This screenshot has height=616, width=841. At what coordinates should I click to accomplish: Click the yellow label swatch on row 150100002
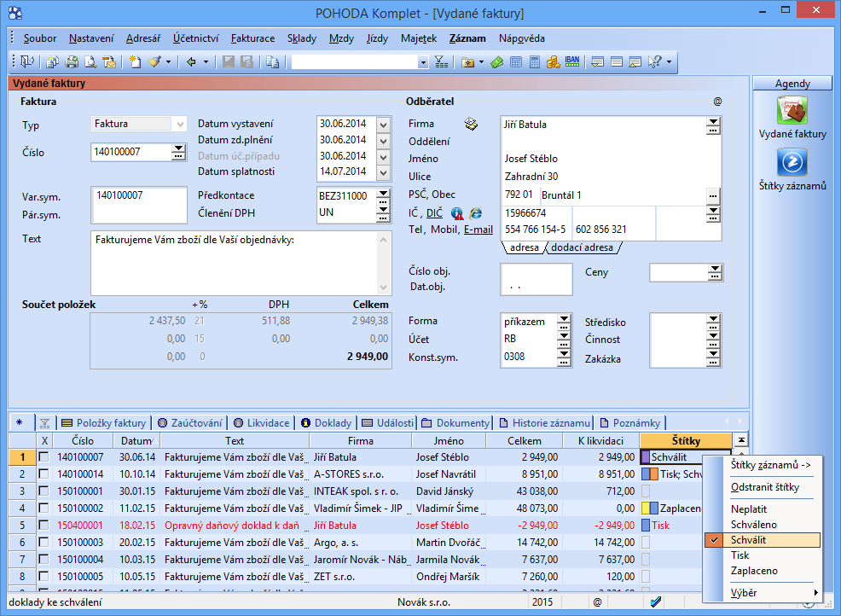click(x=646, y=508)
